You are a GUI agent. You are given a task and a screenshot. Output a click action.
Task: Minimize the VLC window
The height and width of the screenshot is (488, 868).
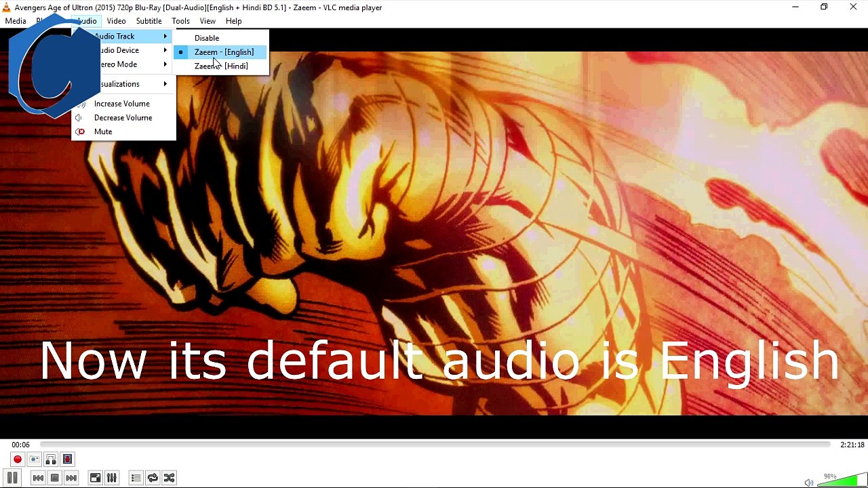[x=795, y=7]
